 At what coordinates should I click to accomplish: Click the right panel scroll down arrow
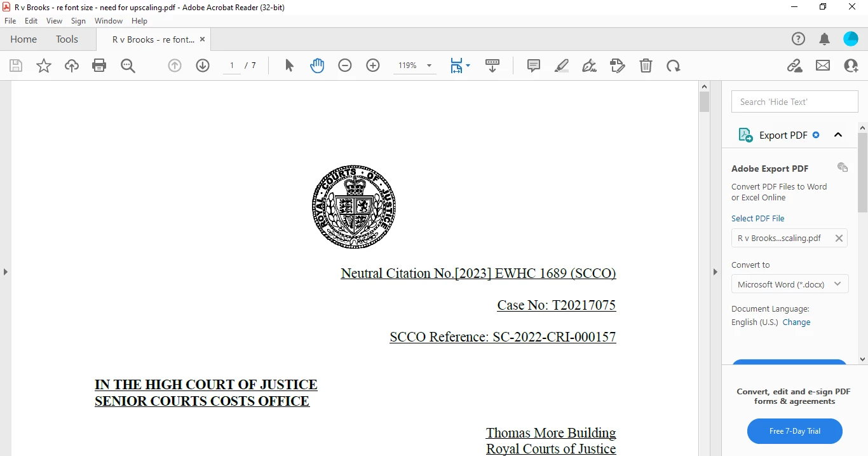tap(862, 359)
